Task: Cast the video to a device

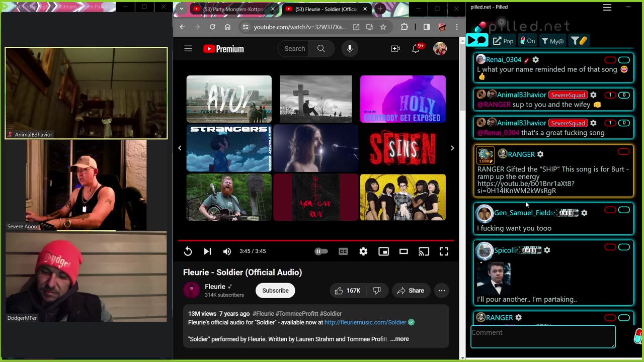Action: [424, 251]
